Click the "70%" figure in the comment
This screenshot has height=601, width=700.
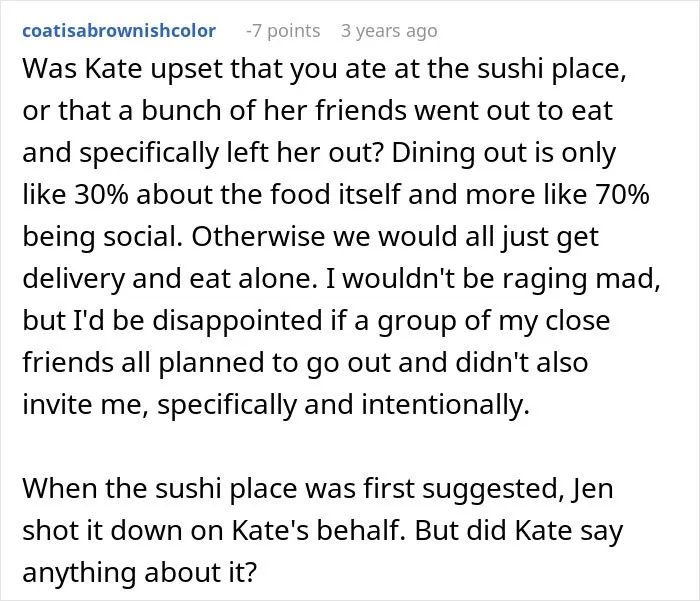click(622, 195)
